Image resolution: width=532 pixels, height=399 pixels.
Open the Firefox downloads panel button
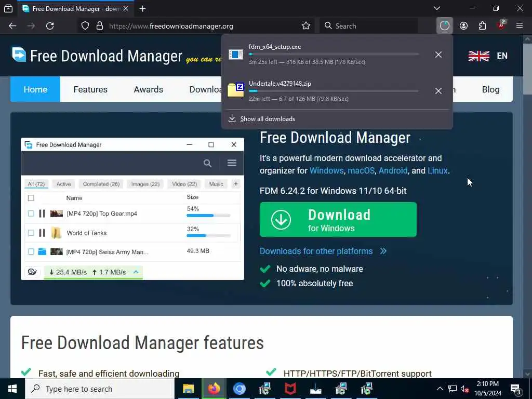(x=445, y=26)
